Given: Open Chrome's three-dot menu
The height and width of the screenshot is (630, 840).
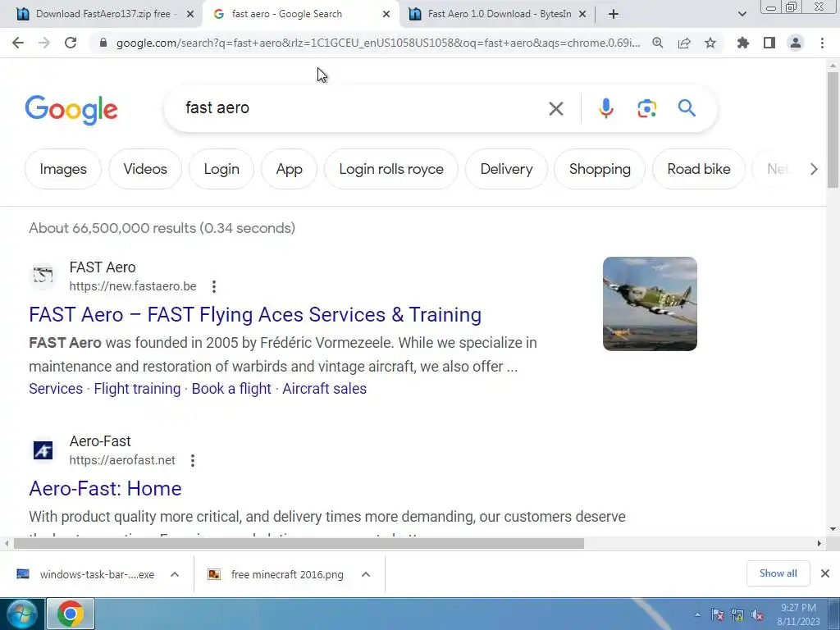Looking at the screenshot, I should pyautogui.click(x=822, y=43).
